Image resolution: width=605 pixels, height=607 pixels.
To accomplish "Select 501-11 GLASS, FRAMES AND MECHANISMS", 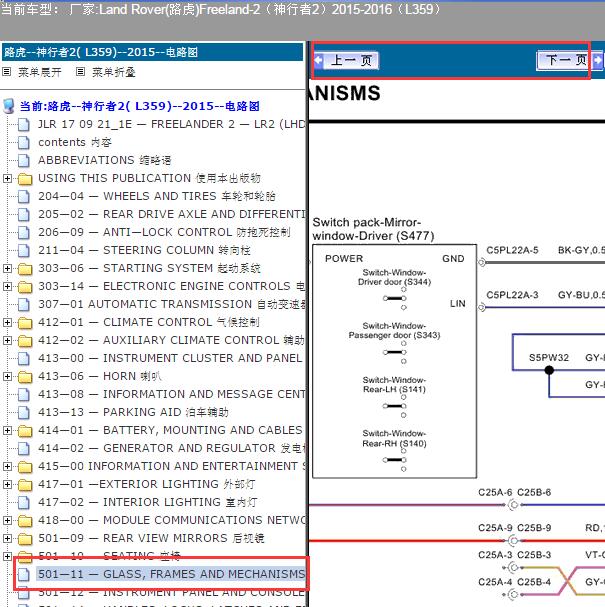I will (171, 574).
